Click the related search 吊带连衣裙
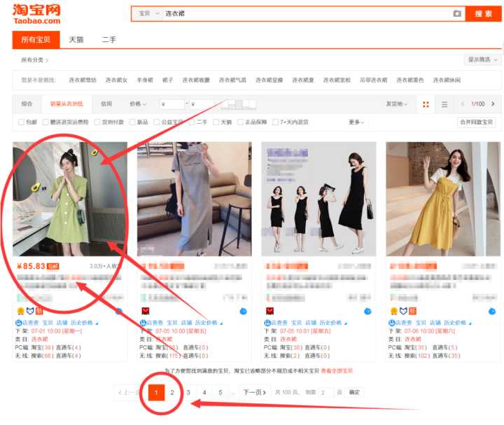This screenshot has height=425, width=504. pyautogui.click(x=374, y=80)
